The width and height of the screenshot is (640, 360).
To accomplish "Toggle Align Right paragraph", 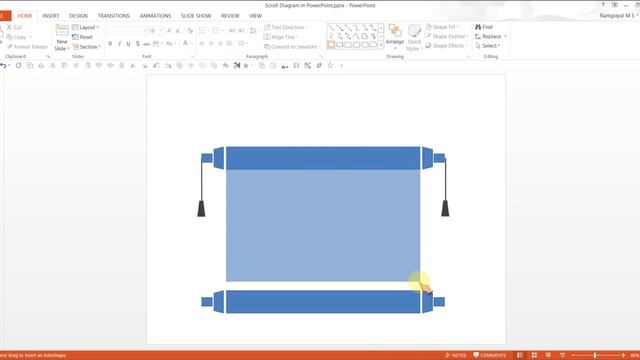I will tap(220, 43).
